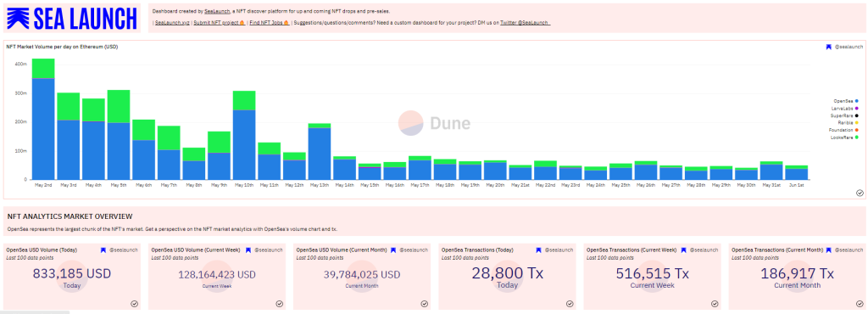This screenshot has height=314, width=868.
Task: Click the 833,185 USD value
Action: (72, 273)
